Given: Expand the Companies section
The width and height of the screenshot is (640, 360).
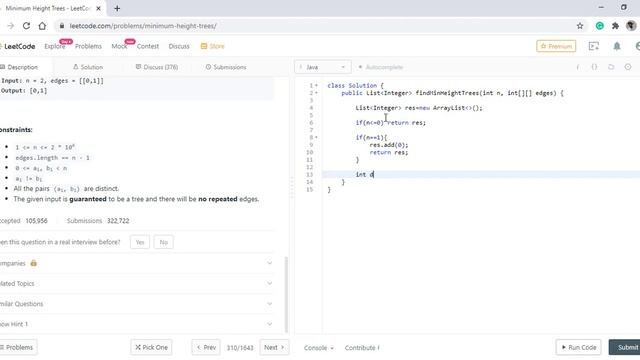Looking at the screenshot, I should 137,263.
